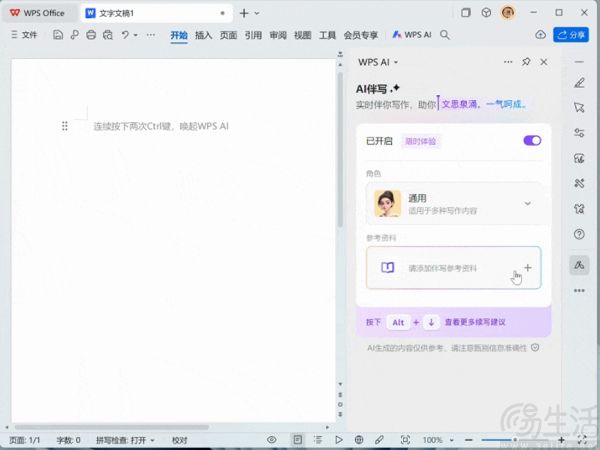The height and width of the screenshot is (450, 600).
Task: Add reference material with plus button
Action: [528, 267]
